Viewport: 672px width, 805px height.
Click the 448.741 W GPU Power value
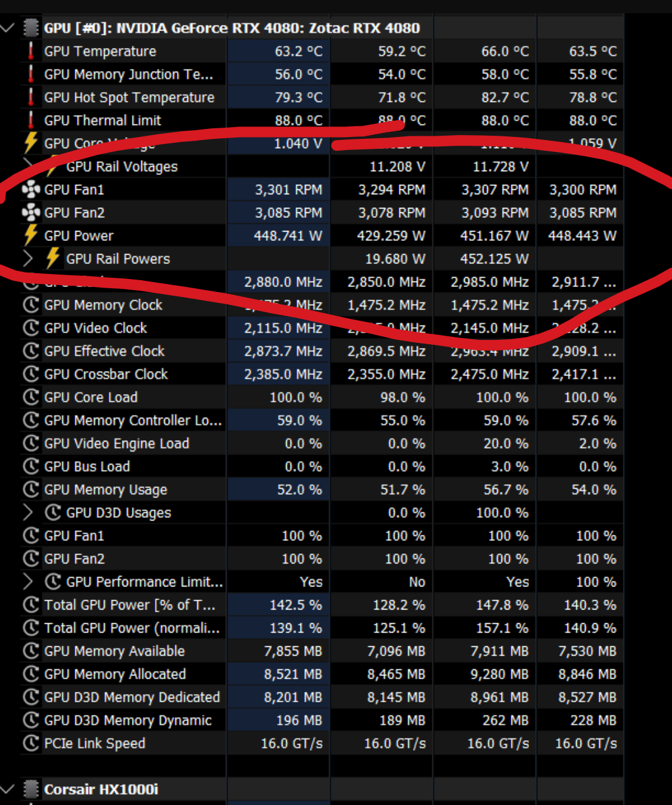[x=288, y=235]
